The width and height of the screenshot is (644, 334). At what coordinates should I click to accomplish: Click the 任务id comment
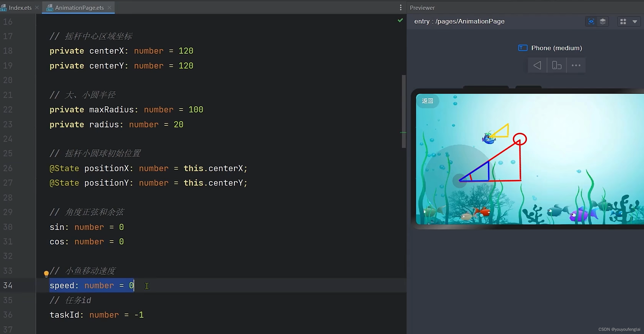(70, 300)
